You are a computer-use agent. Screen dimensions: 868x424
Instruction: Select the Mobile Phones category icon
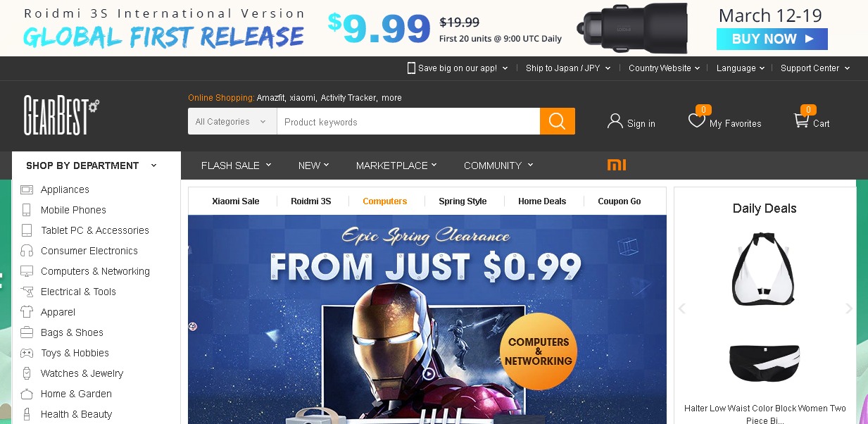[x=27, y=210]
